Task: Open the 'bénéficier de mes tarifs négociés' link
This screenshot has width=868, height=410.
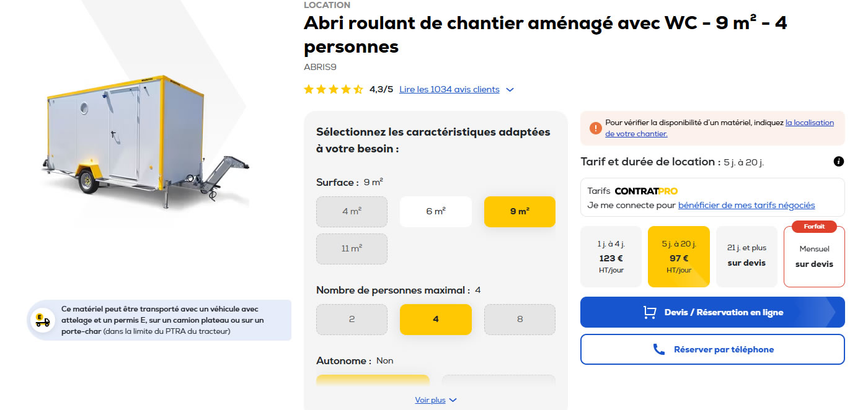Action: (x=746, y=205)
